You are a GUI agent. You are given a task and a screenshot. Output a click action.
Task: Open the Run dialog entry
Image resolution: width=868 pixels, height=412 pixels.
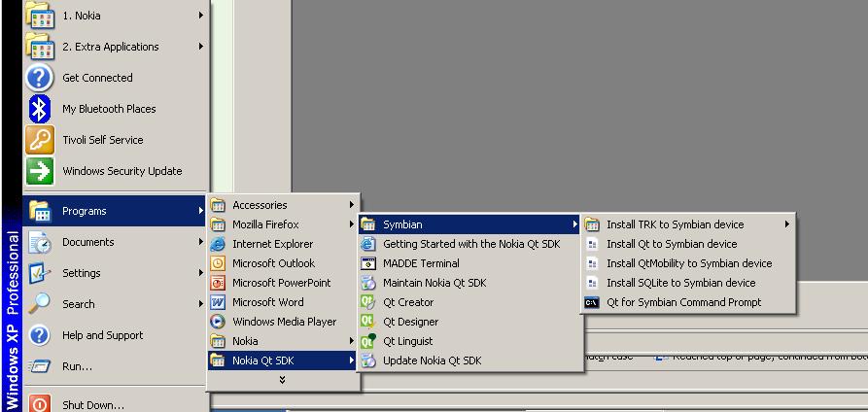click(x=77, y=366)
